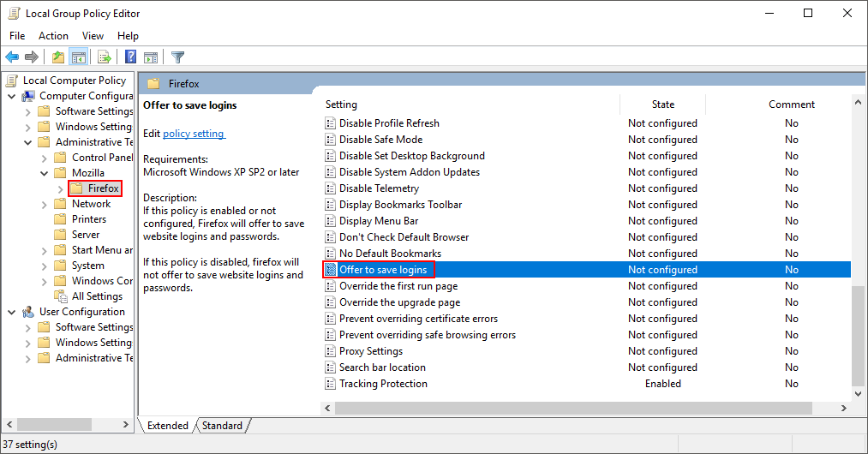Click the All Settings icon in tree
The height and width of the screenshot is (454, 868).
click(60, 296)
